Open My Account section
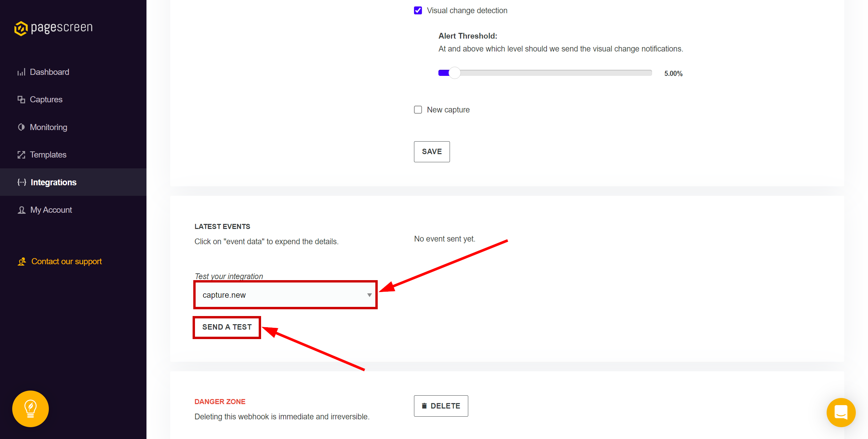Screen dimensions: 868x439 click(51, 210)
